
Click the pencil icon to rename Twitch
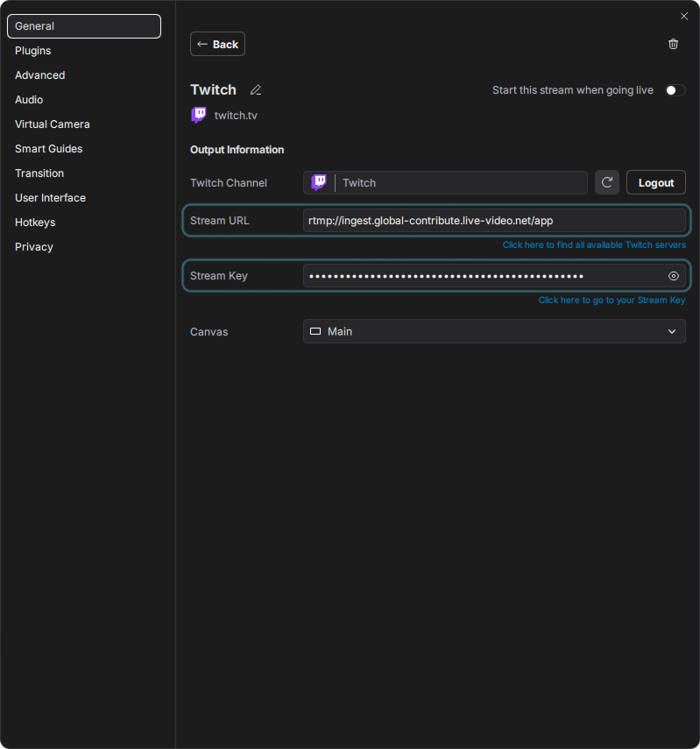[x=256, y=90]
